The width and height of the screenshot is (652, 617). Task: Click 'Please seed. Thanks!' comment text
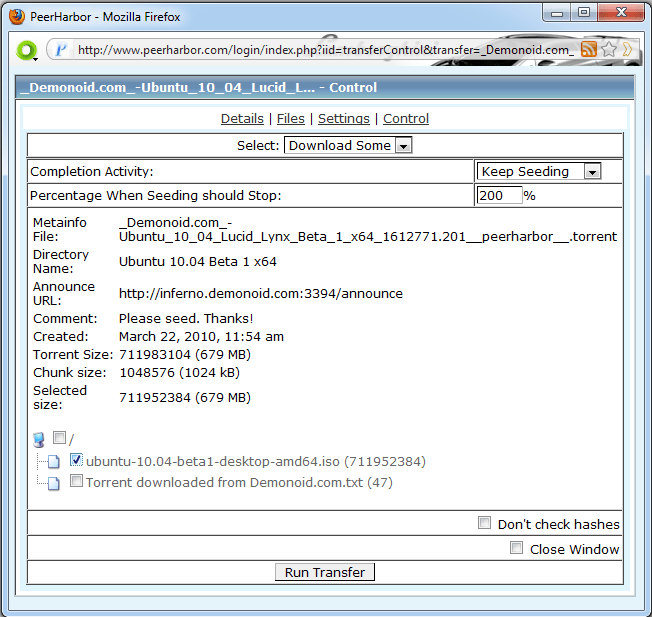(186, 318)
